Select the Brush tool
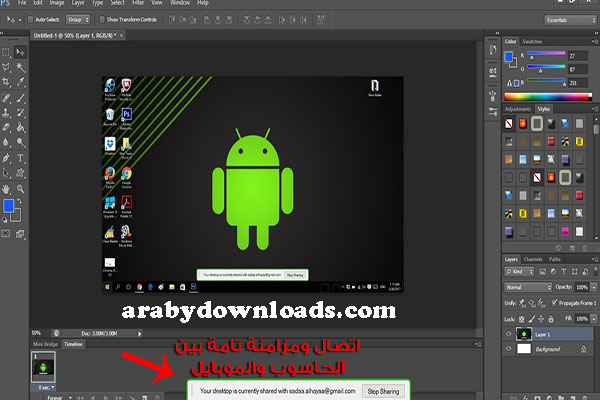Screen dimensions: 600x400 tap(21, 98)
